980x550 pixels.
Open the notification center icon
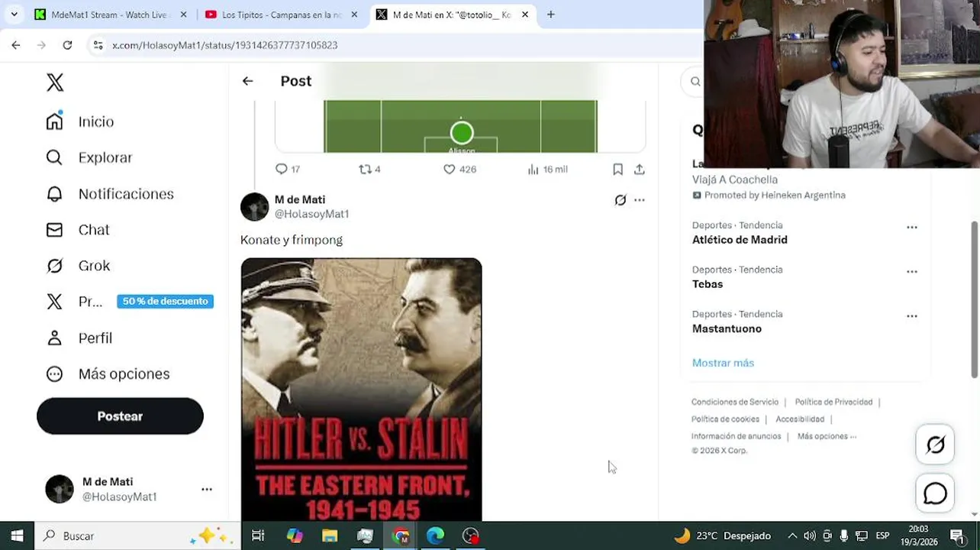pos(957,535)
